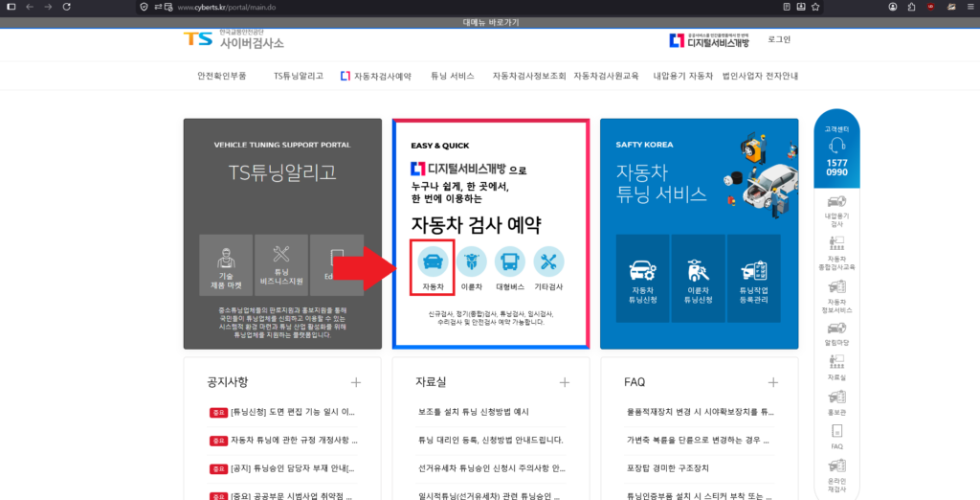Open the browser hamburger menu
This screenshot has height=500, width=980.
[970, 7]
